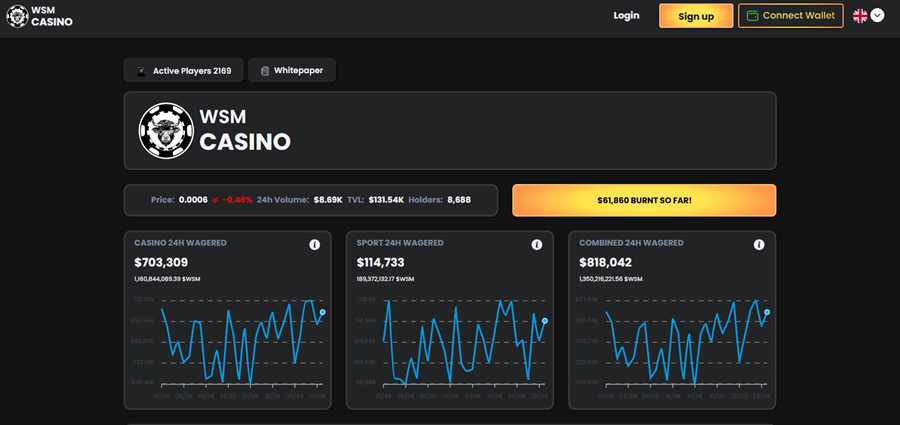
Task: Open the Whitepaper link
Action: coord(292,71)
